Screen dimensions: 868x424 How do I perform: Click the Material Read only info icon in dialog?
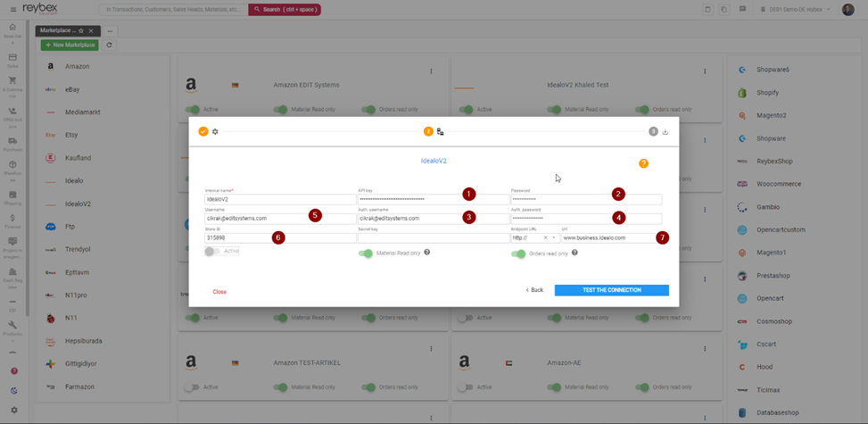pos(426,253)
